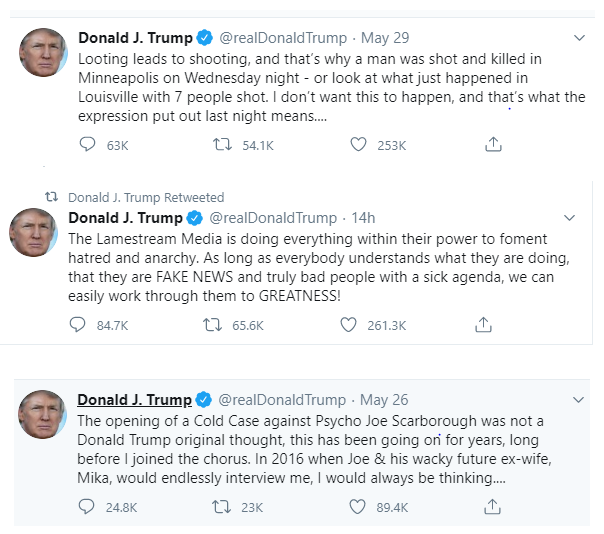604x534 pixels.
Task: Like the Lamestream Media tweet
Action: (348, 325)
